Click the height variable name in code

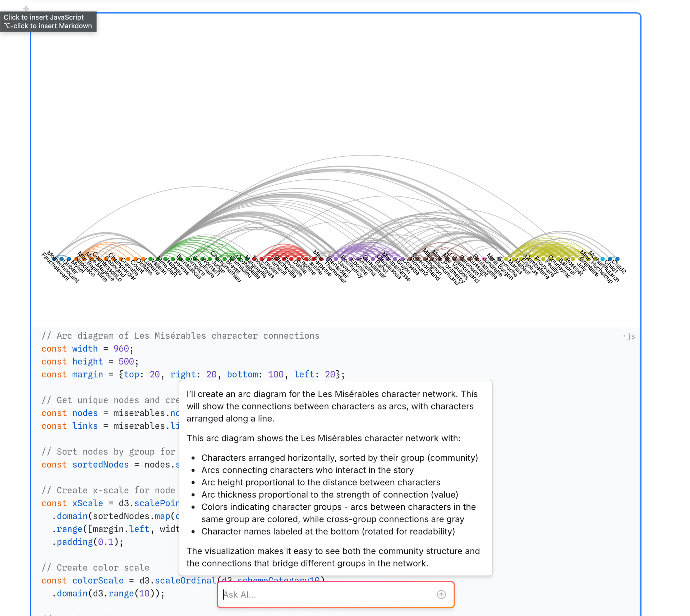click(87, 361)
